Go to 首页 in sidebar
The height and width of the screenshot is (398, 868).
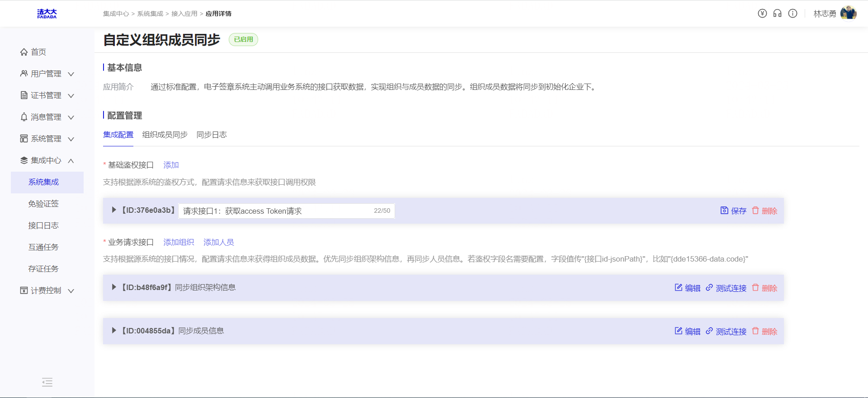click(x=38, y=52)
